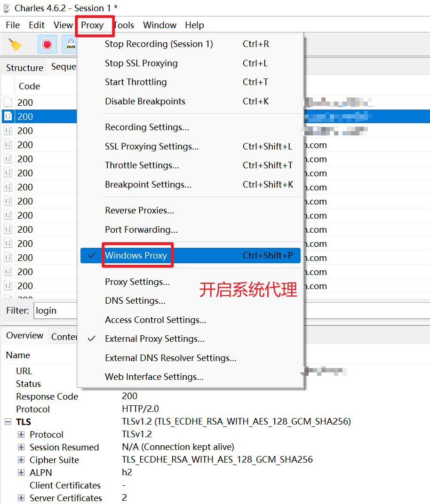Toggle the checked Windows Proxy item
430x504 pixels.
pyautogui.click(x=191, y=256)
